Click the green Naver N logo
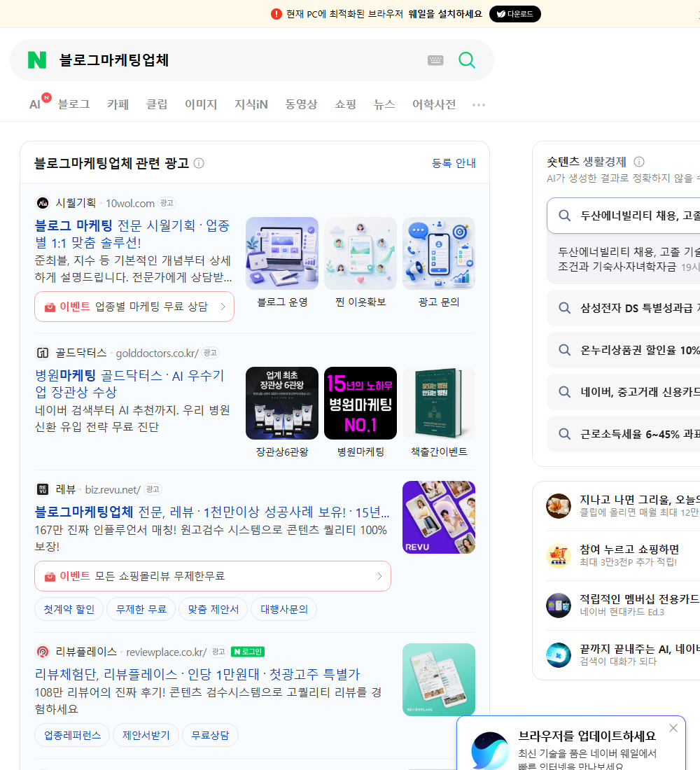 [x=37, y=60]
